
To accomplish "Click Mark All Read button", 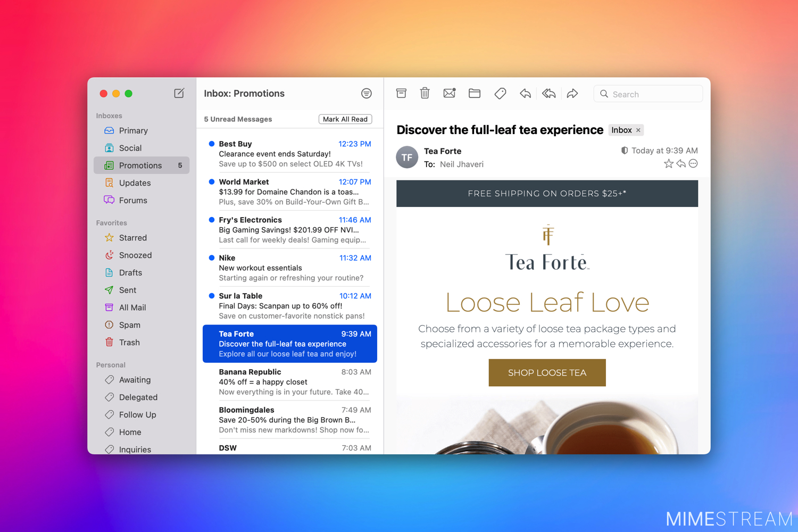I will [345, 119].
